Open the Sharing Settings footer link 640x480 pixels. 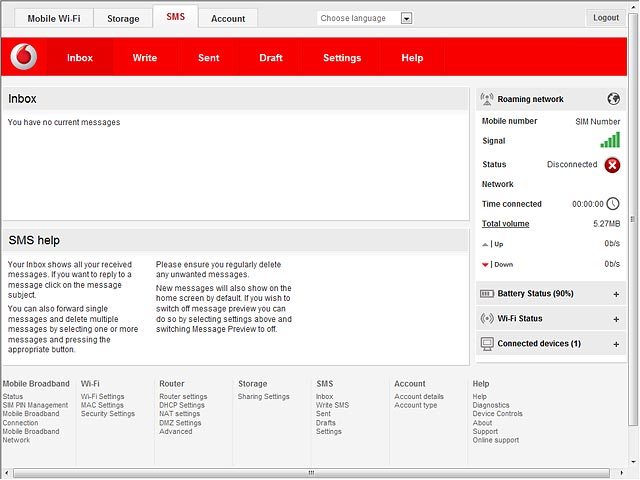264,396
